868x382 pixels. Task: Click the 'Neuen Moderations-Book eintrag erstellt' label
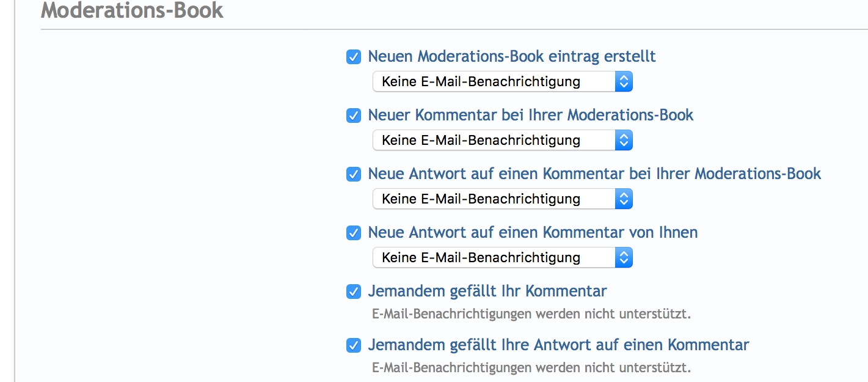click(x=512, y=57)
